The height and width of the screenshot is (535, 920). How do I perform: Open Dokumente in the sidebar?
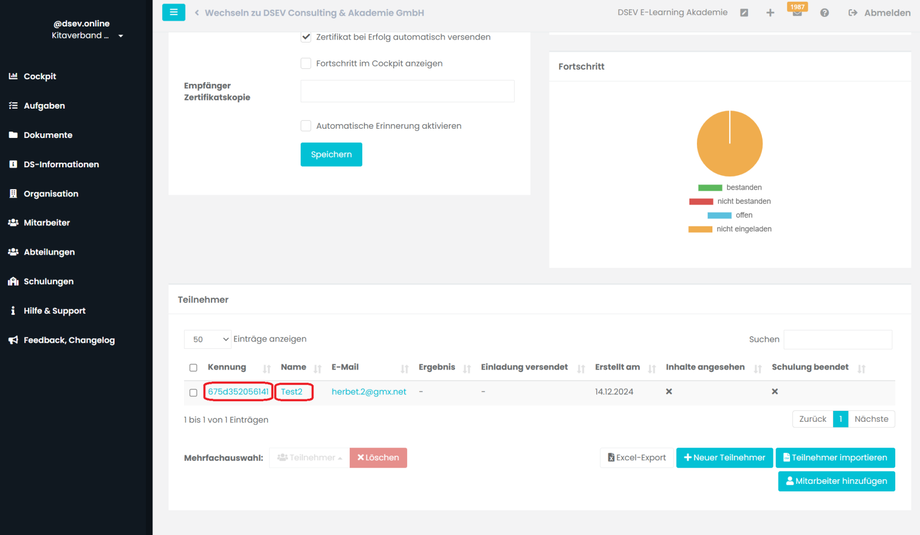pyautogui.click(x=48, y=135)
